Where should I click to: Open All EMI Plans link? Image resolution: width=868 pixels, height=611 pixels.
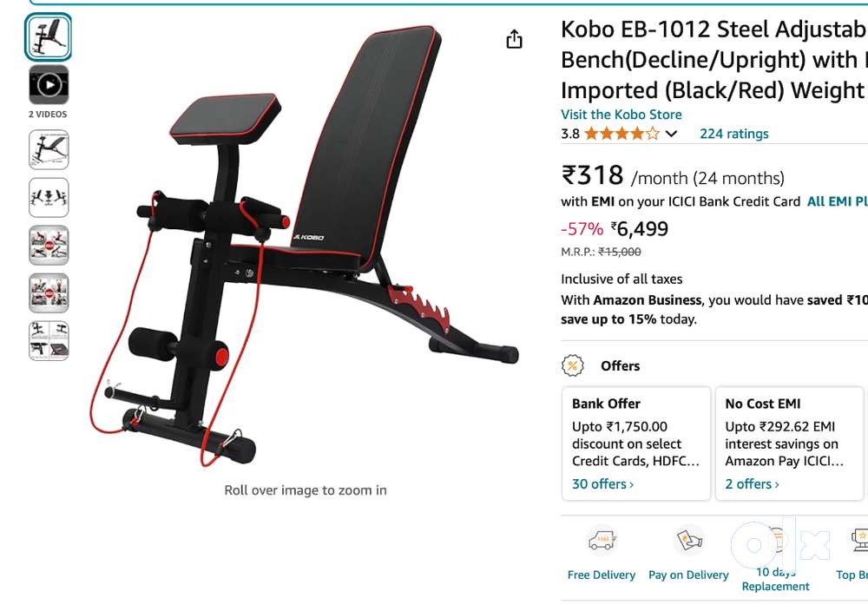837,201
